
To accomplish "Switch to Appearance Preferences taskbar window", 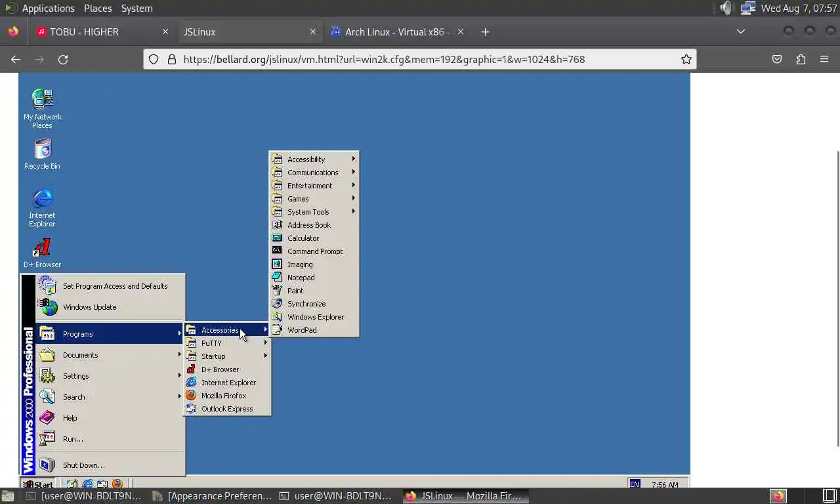I will coord(211,496).
